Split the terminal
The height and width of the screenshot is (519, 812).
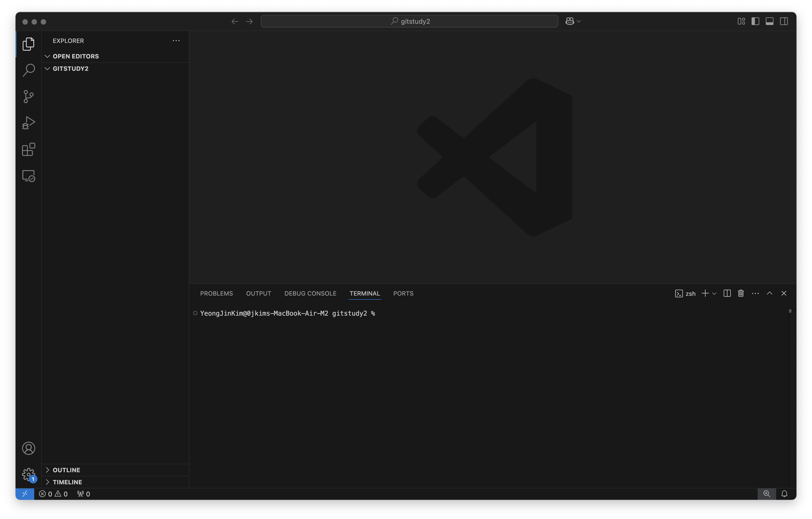tap(727, 293)
